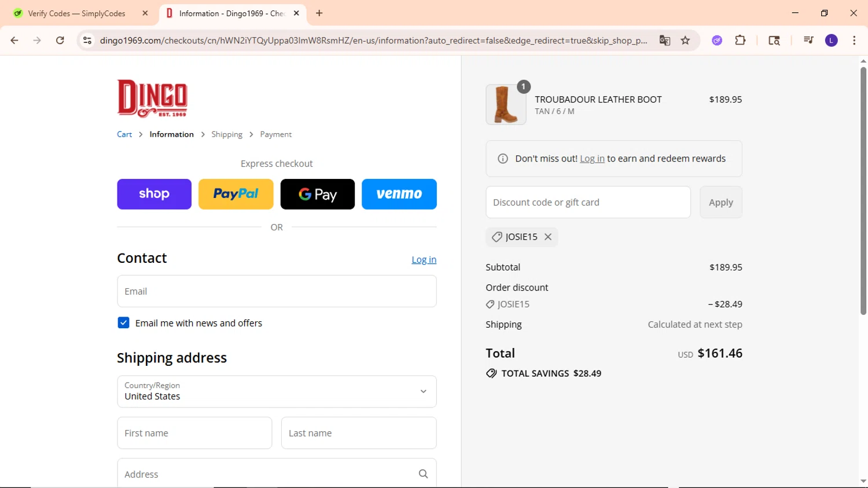Pay with Shop Pay button
This screenshot has height=488, width=868.
pyautogui.click(x=154, y=194)
